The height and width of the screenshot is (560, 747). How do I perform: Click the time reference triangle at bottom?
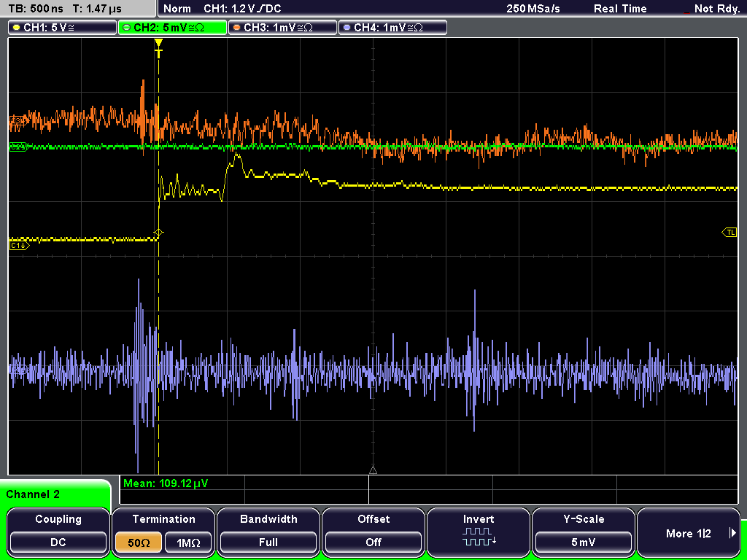tap(373, 470)
